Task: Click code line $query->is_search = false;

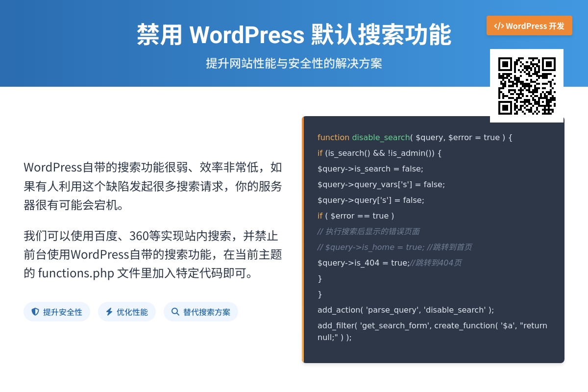Action: pos(370,169)
